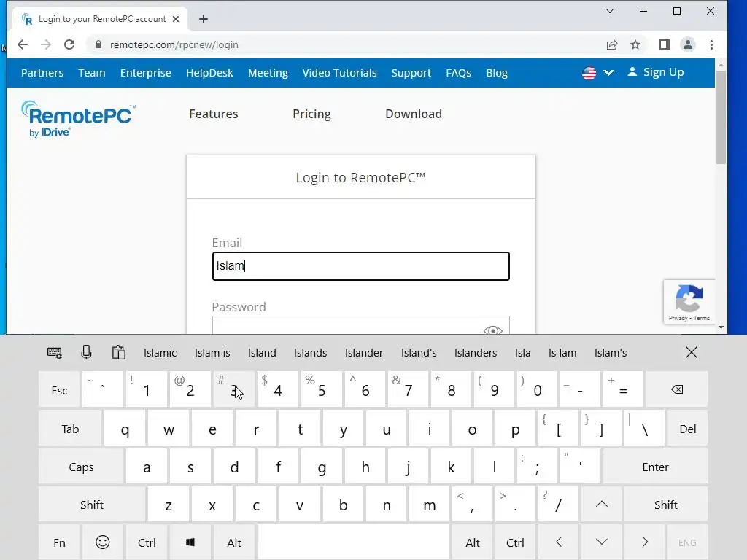The width and height of the screenshot is (747, 560).
Task: Open the Features page
Action: (214, 114)
